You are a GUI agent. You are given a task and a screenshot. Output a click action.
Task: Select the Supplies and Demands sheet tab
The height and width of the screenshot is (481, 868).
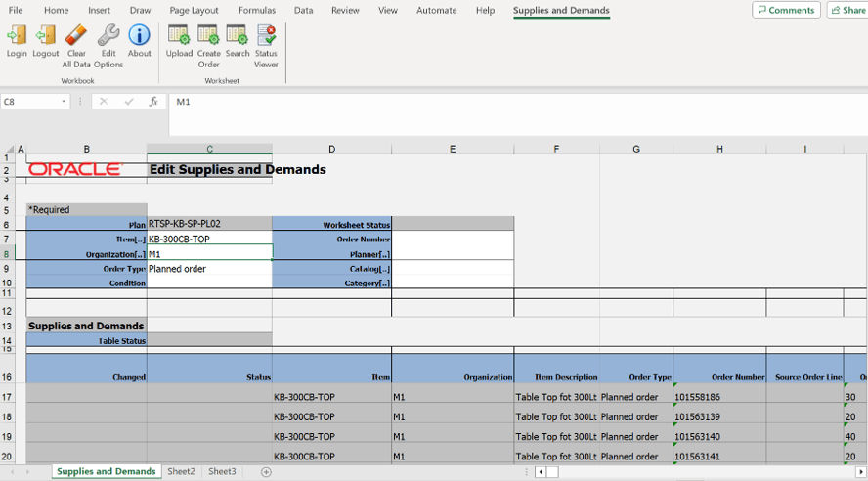(x=107, y=471)
